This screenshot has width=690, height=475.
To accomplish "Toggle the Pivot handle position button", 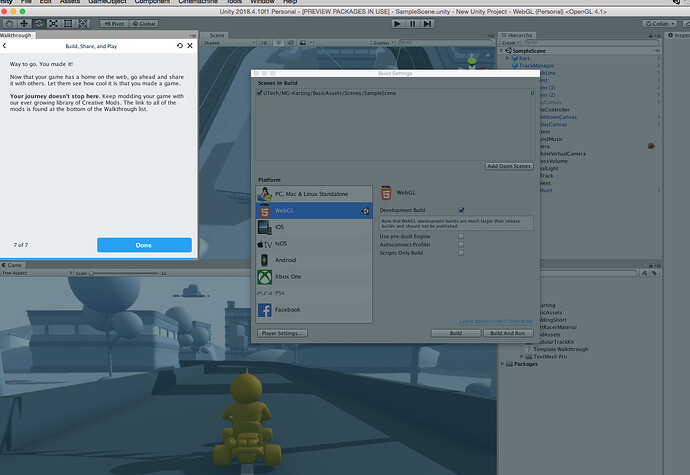I will [114, 24].
